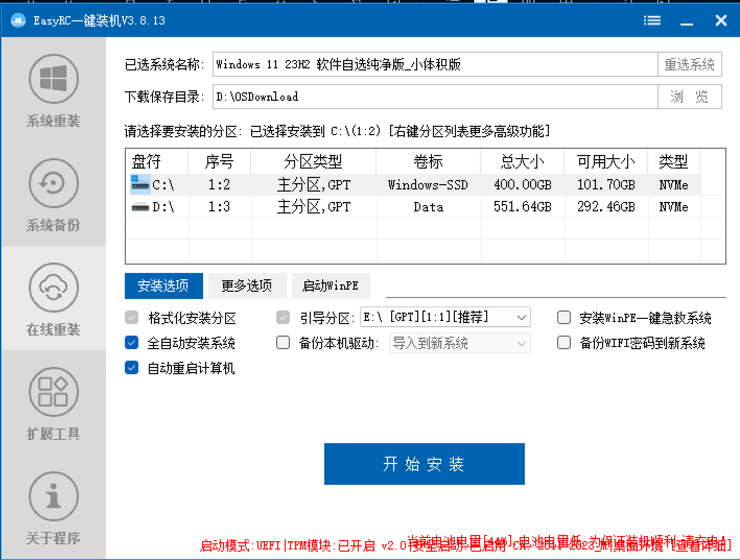Toggle the 引导分区 checkbox
This screenshot has height=560, width=740.
click(283, 317)
